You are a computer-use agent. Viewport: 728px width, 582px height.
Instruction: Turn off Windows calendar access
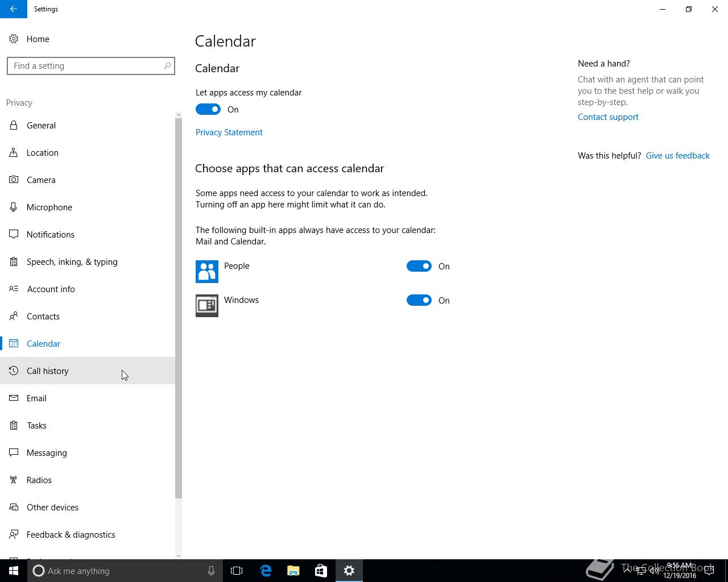tap(419, 300)
